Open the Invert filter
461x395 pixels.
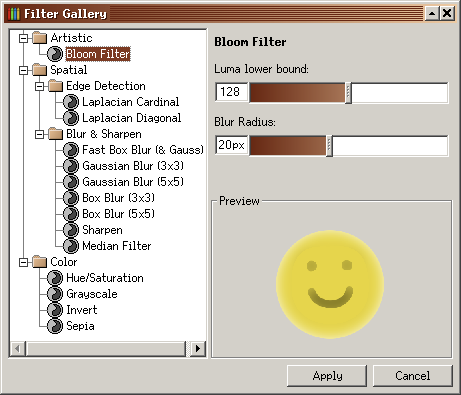(x=82, y=310)
